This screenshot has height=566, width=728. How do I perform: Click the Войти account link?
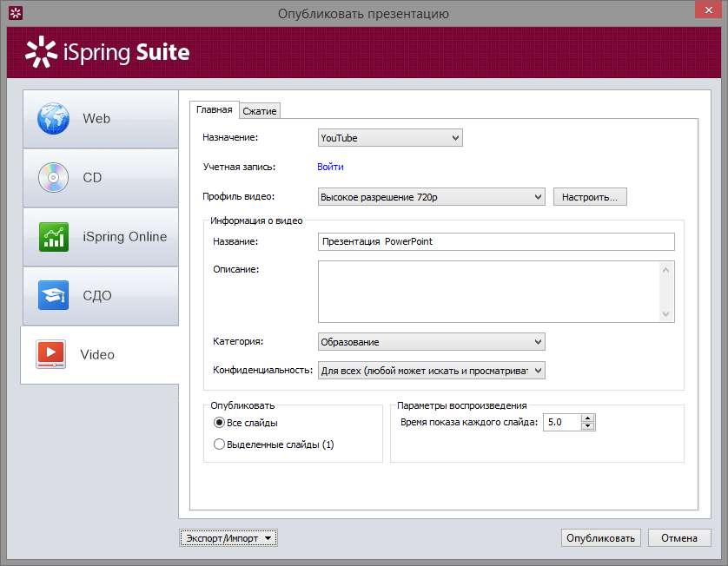(x=331, y=167)
